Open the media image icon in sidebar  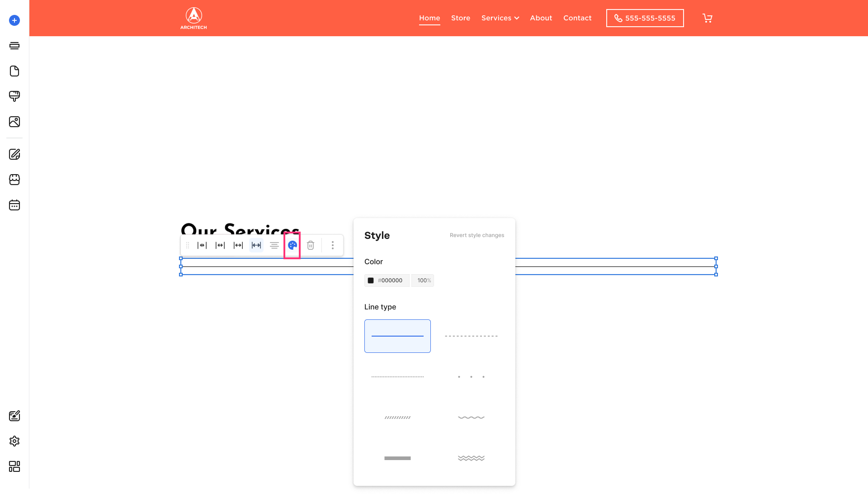[x=14, y=122]
